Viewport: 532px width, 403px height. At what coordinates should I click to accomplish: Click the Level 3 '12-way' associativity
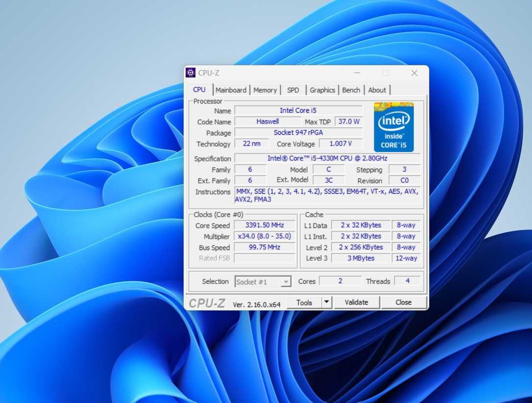(406, 258)
